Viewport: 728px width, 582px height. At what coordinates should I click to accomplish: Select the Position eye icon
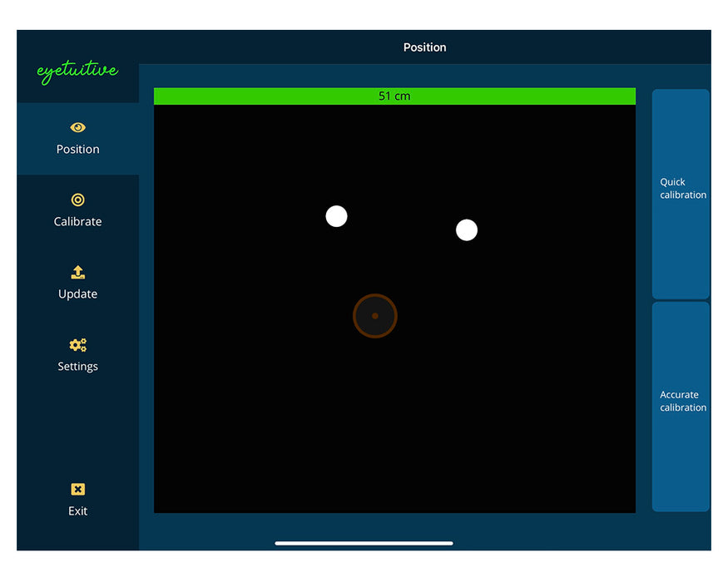(77, 127)
